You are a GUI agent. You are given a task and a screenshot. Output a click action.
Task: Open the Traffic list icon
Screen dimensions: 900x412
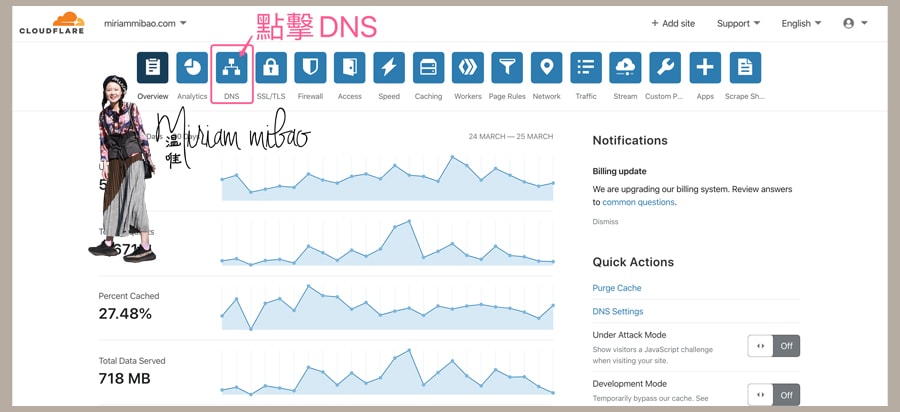586,68
